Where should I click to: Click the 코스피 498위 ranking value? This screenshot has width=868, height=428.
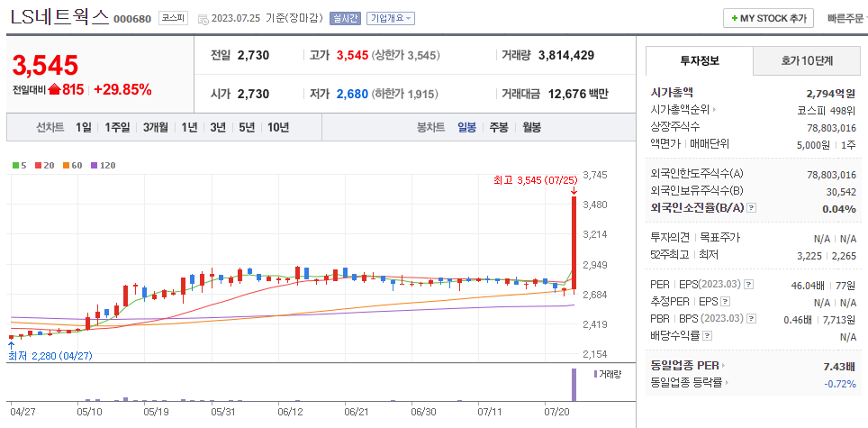coord(827,110)
